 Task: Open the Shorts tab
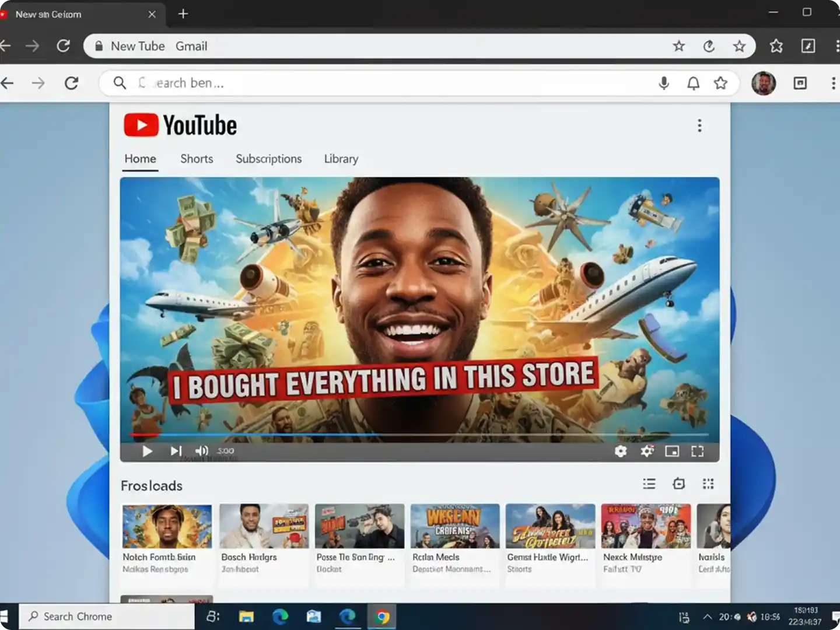click(x=197, y=159)
